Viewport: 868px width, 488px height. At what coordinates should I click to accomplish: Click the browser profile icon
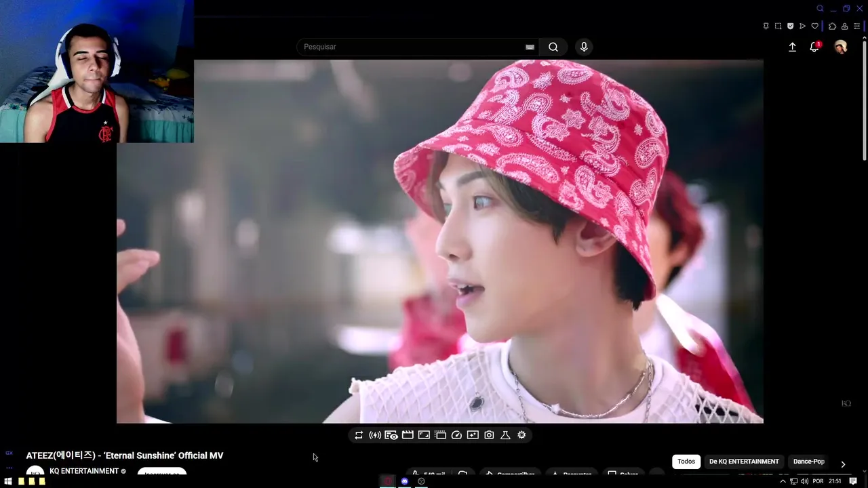[x=844, y=26]
